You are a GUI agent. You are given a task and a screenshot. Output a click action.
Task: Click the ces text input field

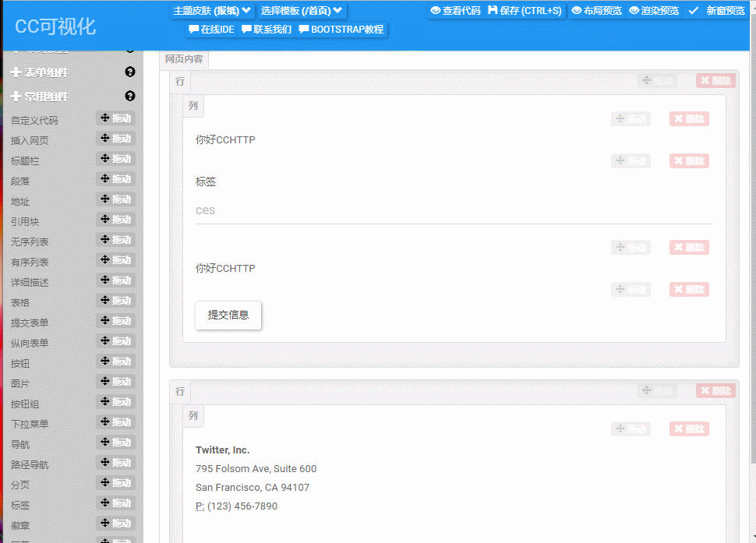454,210
